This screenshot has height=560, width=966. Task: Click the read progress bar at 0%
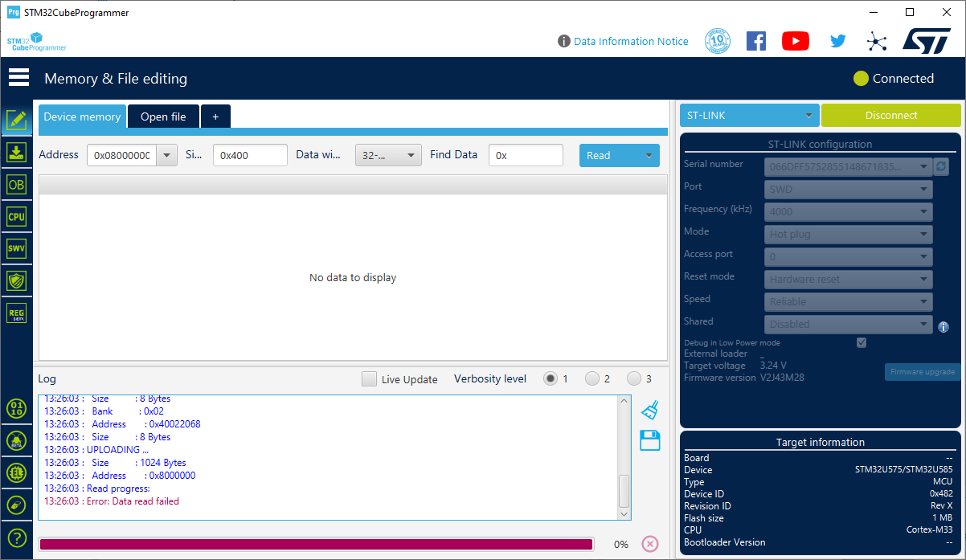pyautogui.click(x=316, y=544)
